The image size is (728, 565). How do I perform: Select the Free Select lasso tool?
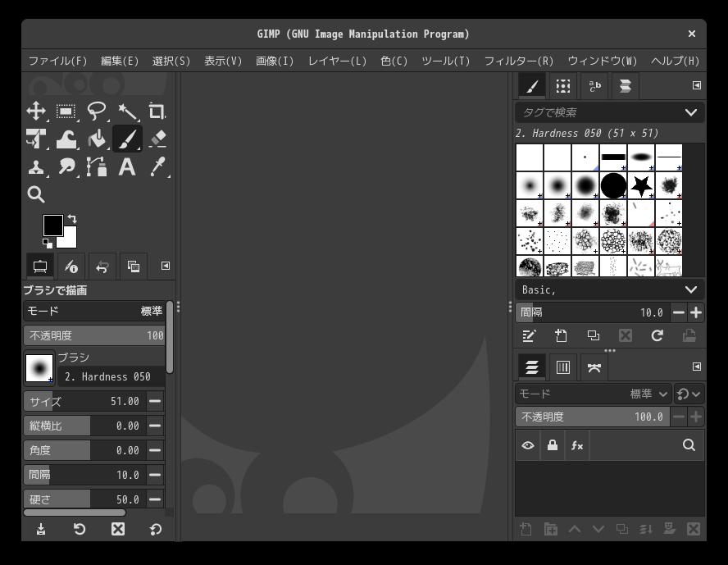[97, 111]
